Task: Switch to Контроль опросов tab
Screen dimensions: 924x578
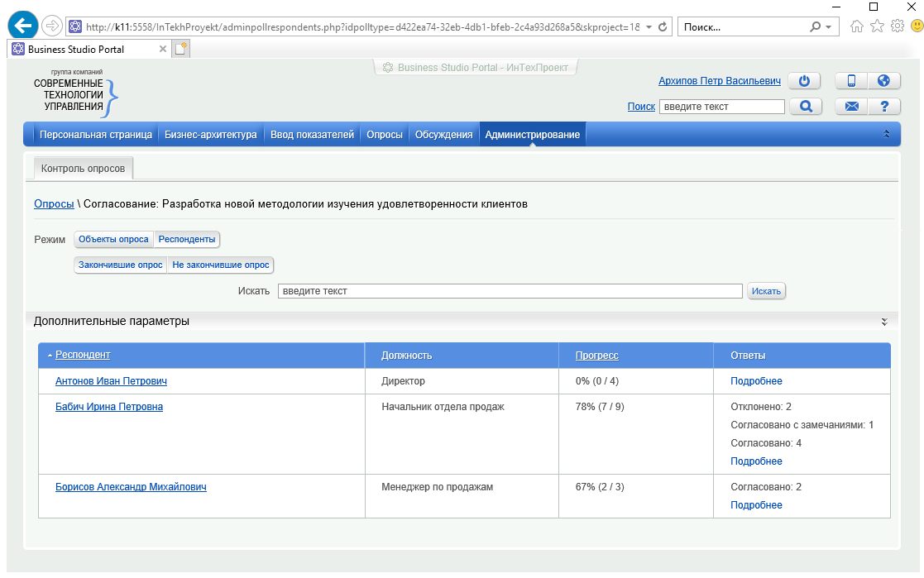Action: (83, 169)
